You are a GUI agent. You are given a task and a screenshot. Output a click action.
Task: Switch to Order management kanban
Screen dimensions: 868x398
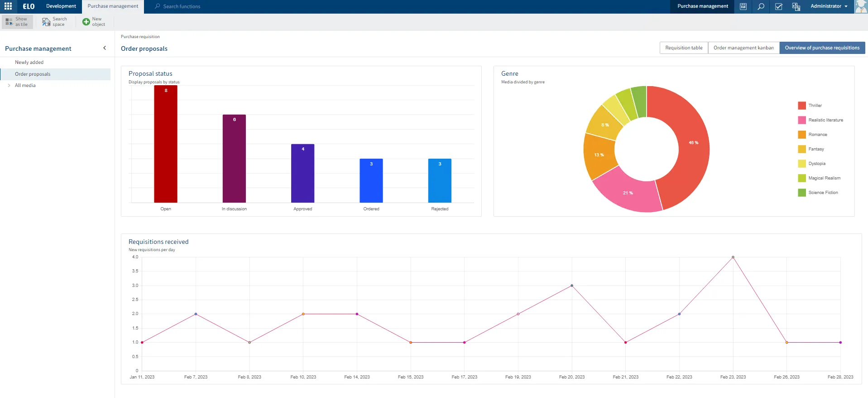point(743,48)
